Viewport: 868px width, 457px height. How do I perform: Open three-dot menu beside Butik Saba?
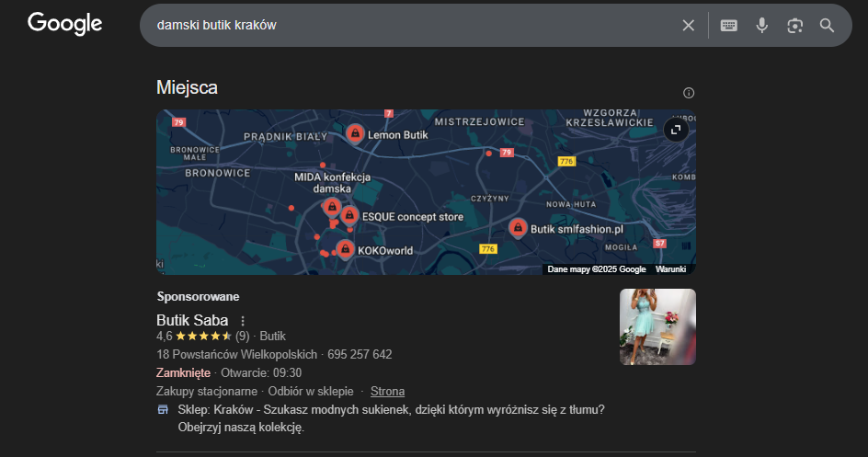pyautogui.click(x=243, y=321)
